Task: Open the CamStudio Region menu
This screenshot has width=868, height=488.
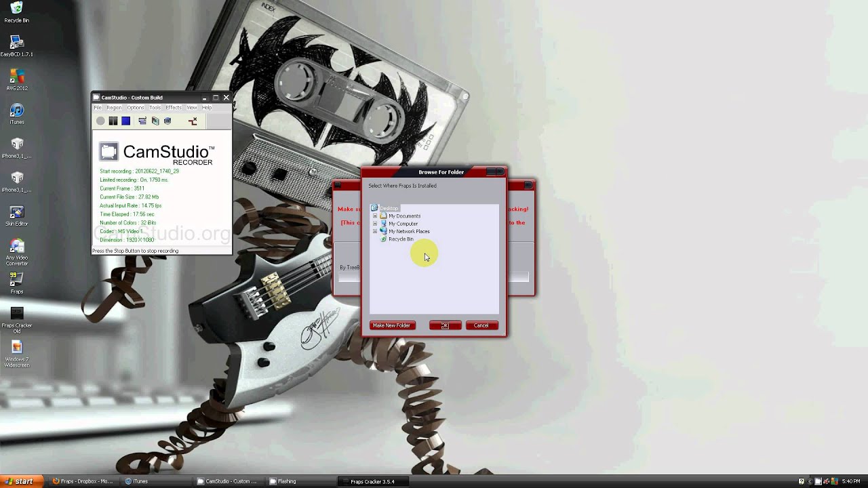Action: (114, 108)
